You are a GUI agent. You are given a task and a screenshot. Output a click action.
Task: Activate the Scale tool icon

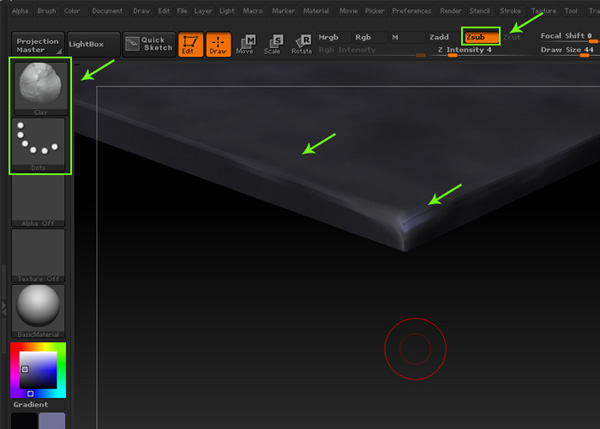pyautogui.click(x=273, y=44)
